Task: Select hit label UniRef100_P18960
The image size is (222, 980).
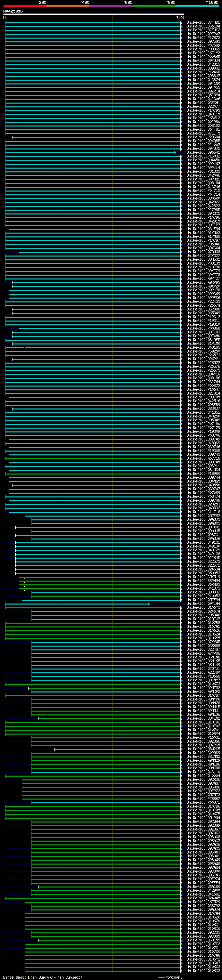Action: pos(203,473)
